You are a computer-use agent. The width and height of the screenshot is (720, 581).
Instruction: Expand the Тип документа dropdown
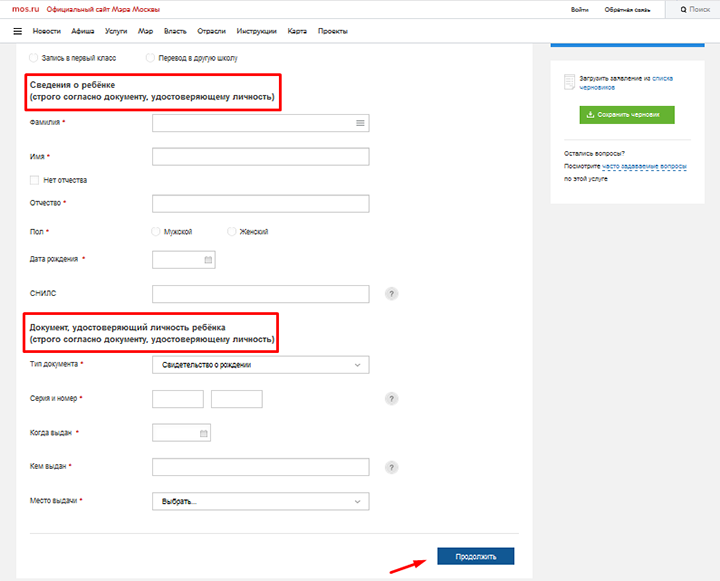point(260,365)
